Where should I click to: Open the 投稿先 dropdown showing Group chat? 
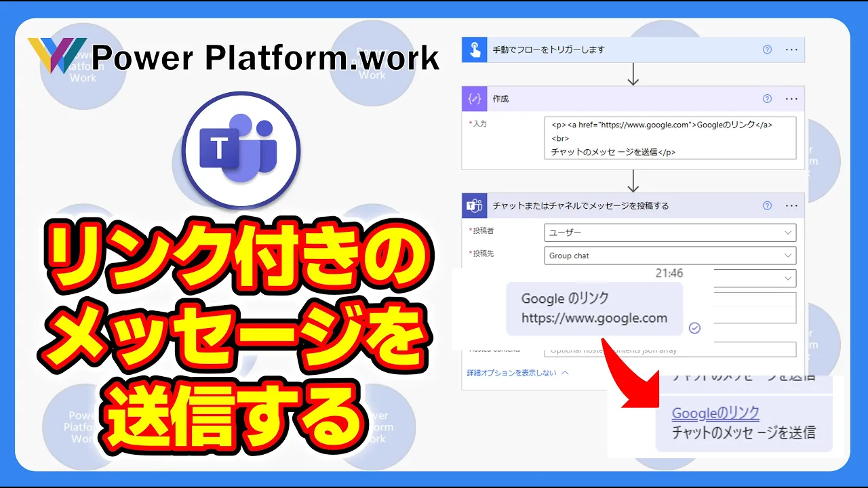(670, 256)
